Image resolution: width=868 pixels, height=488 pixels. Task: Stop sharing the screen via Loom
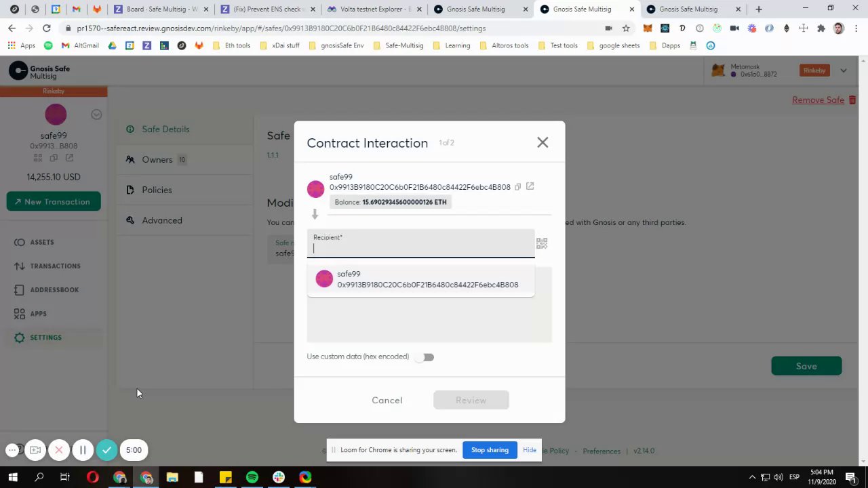click(x=490, y=450)
